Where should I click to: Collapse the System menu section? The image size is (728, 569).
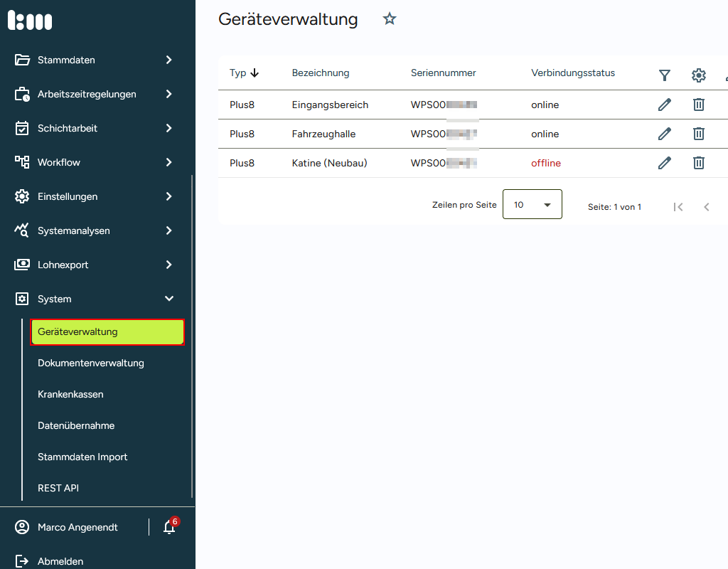click(96, 299)
